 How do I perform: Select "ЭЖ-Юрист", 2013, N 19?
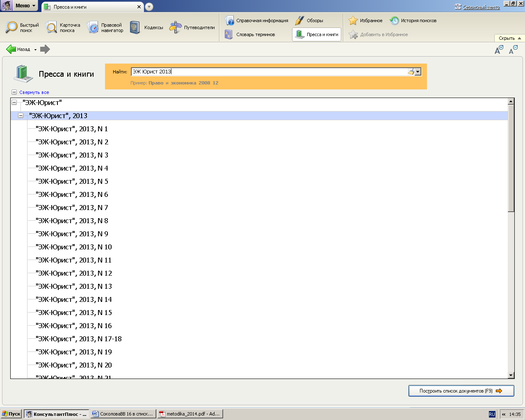click(x=74, y=352)
